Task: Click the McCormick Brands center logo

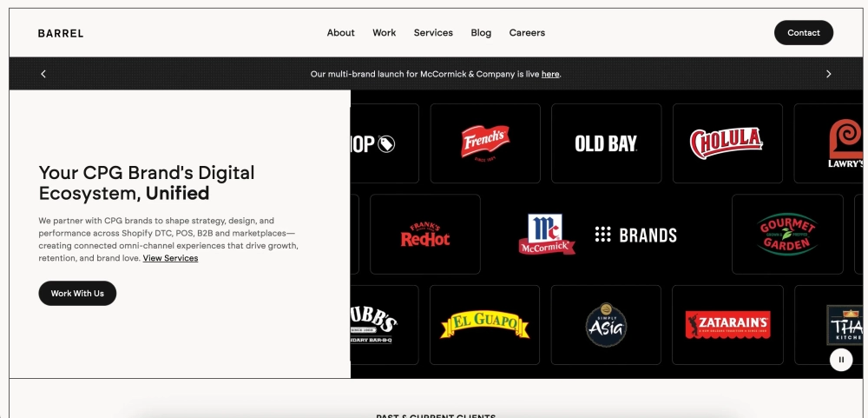Action: click(x=597, y=235)
